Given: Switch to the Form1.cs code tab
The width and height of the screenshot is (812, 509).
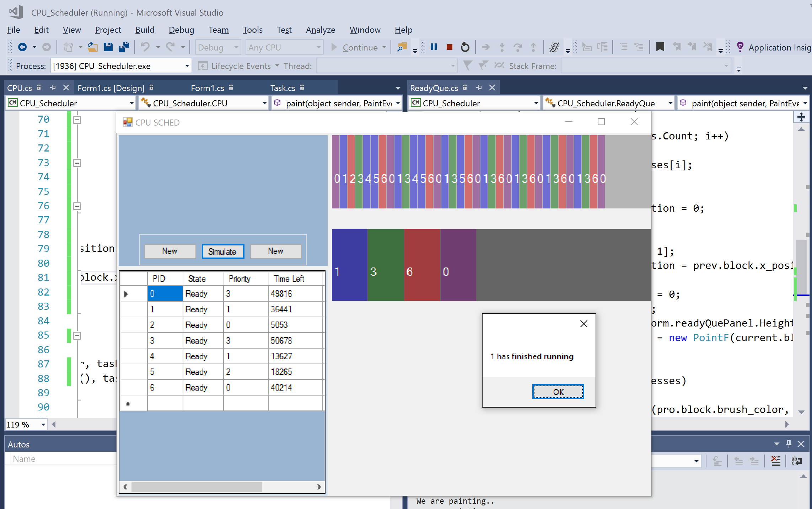Looking at the screenshot, I should point(208,88).
